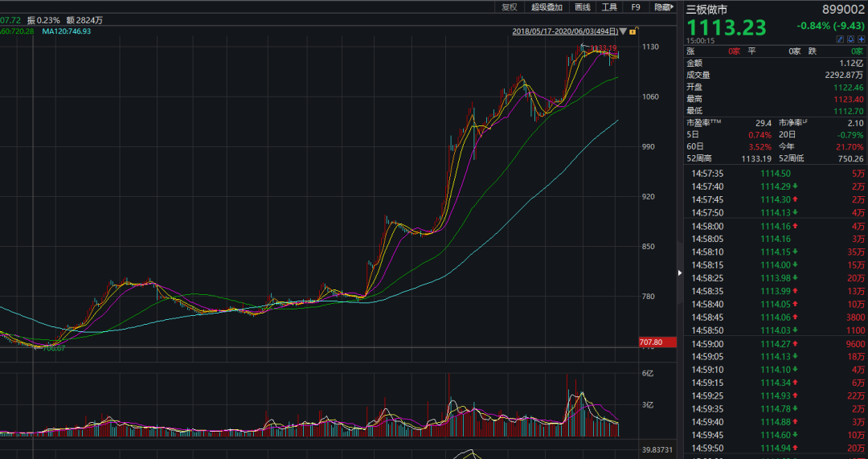Image resolution: width=868 pixels, height=459 pixels.
Task: Click the 最低 value 1112.70
Action: pos(849,111)
